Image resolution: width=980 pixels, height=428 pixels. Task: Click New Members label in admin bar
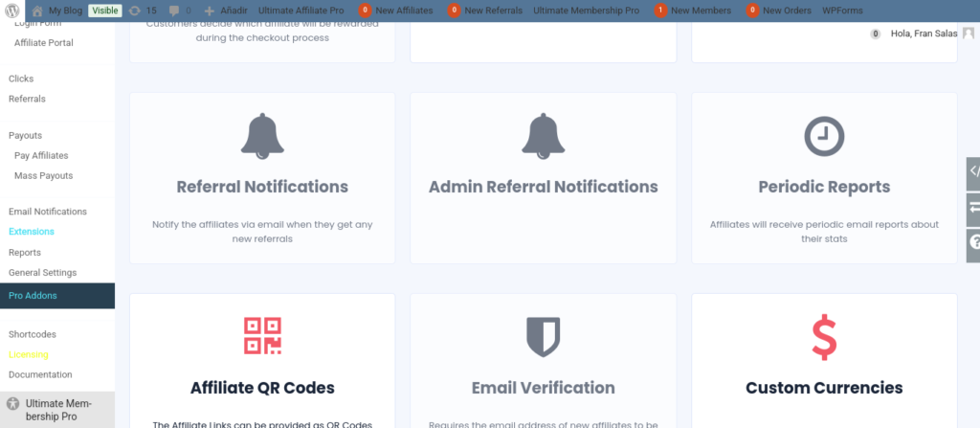tap(702, 11)
